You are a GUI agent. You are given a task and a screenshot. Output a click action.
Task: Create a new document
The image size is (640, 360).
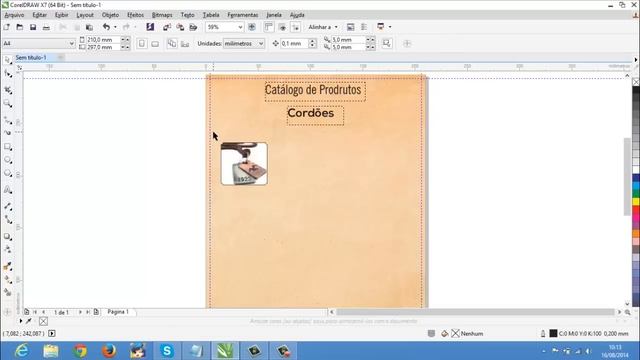(7, 27)
